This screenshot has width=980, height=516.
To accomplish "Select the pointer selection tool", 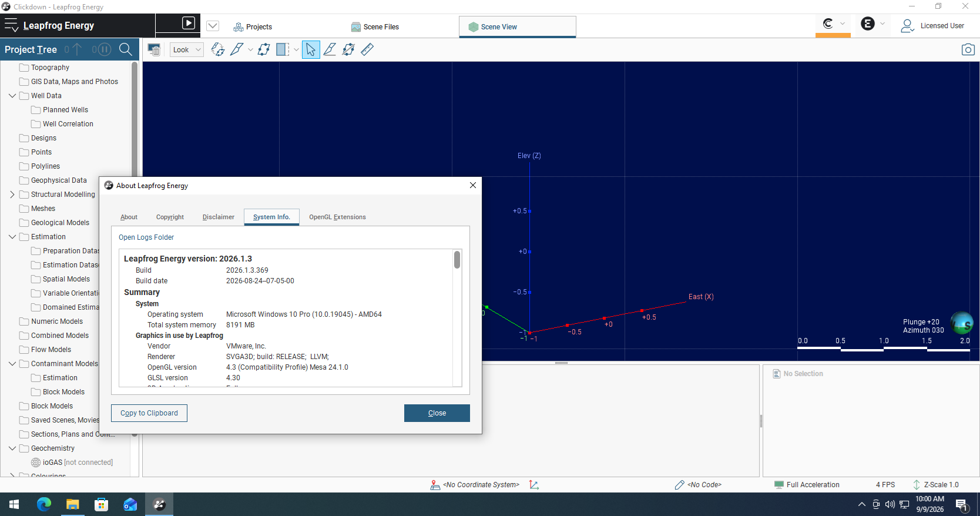I will coord(311,49).
